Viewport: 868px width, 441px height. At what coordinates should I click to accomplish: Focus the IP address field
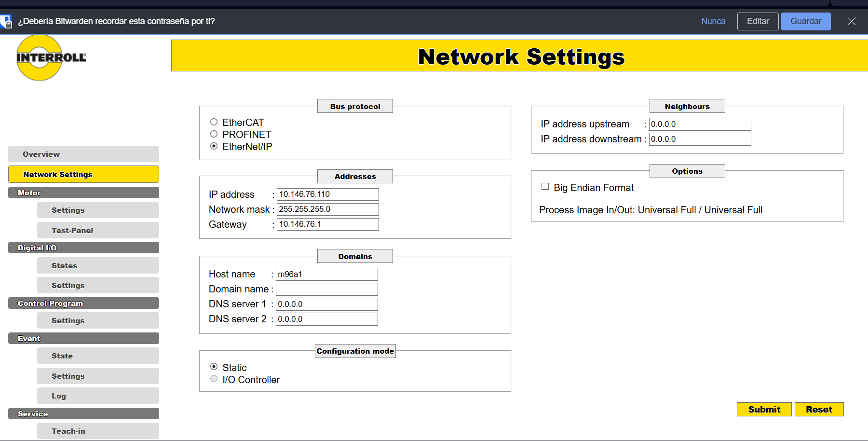[x=328, y=194]
